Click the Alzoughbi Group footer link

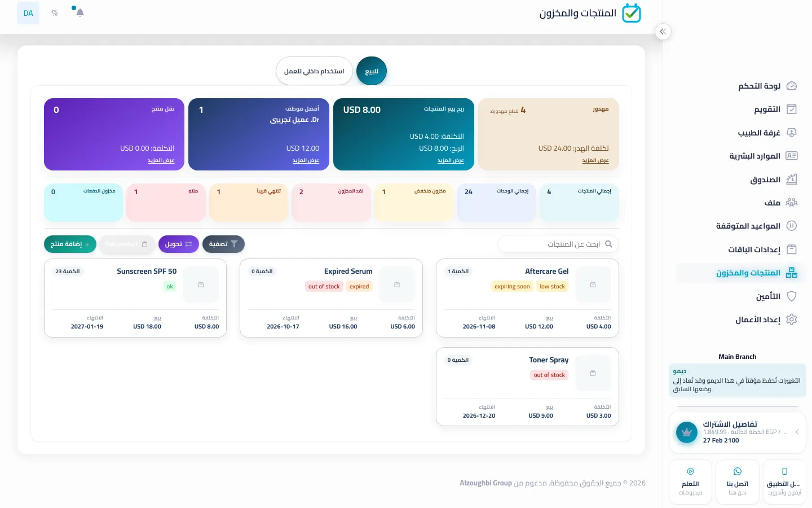486,483
